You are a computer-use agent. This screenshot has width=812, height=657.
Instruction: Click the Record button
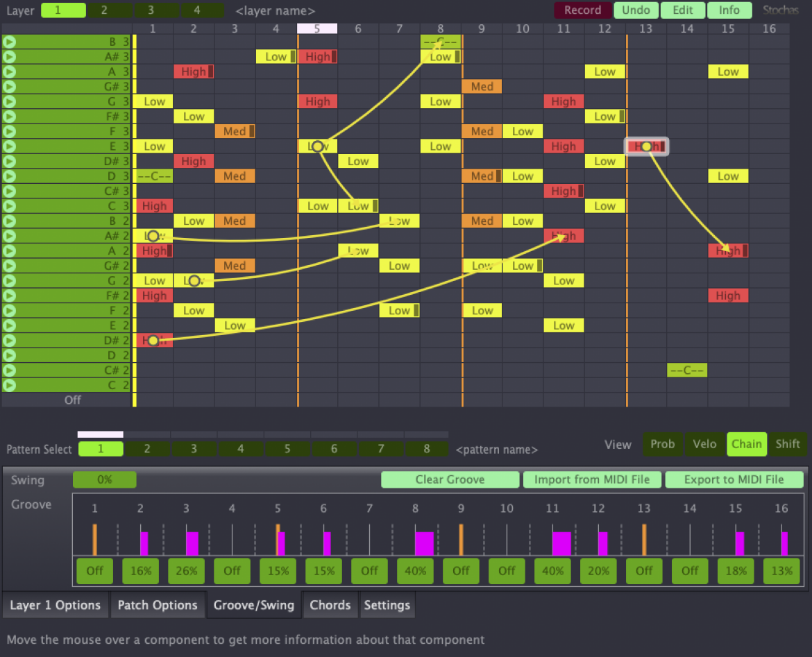coord(582,10)
